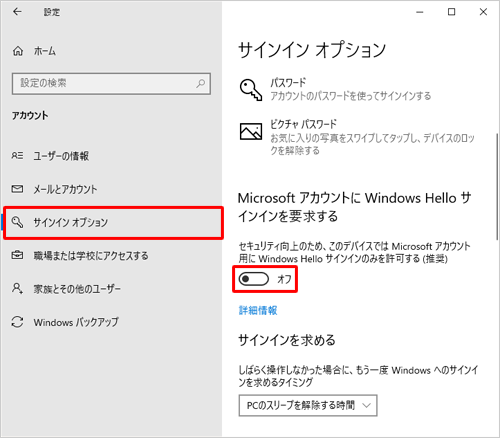Select the パスワード sign-in option
Viewport: 500px width, 438px height.
335,89
